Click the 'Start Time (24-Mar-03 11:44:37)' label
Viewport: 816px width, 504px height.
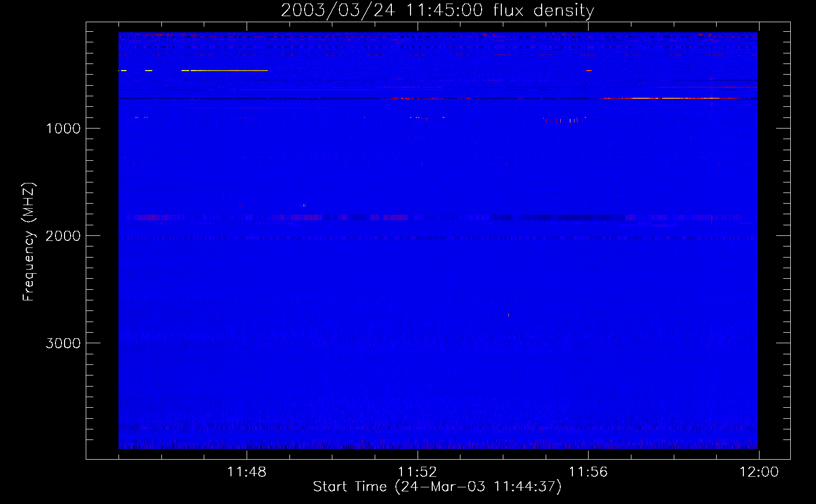pos(437,487)
